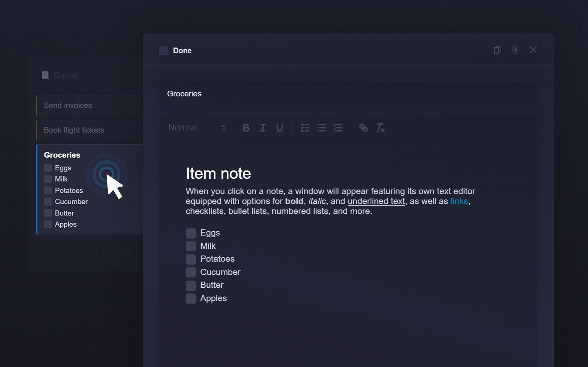The height and width of the screenshot is (367, 588).
Task: Enable the Butter checkbox
Action: point(191,285)
